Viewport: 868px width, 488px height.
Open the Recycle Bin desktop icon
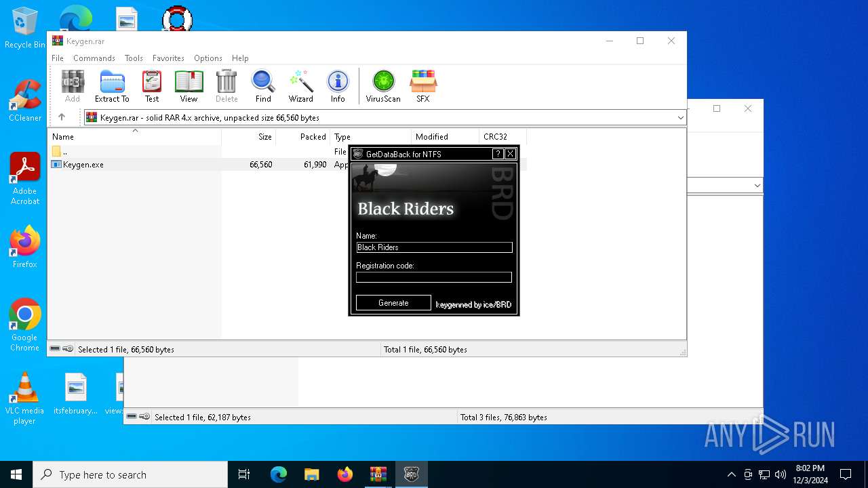click(x=25, y=28)
